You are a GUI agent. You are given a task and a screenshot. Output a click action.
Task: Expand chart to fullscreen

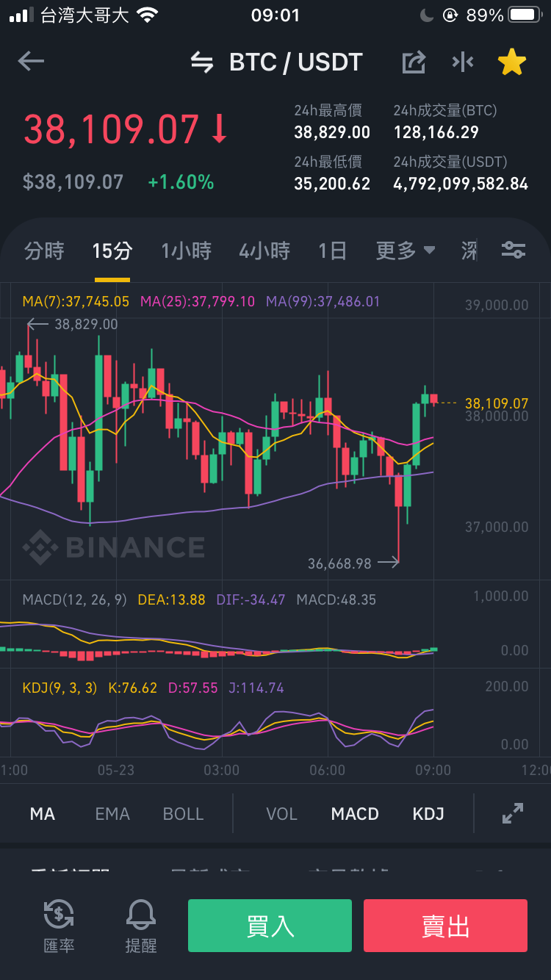click(x=512, y=813)
